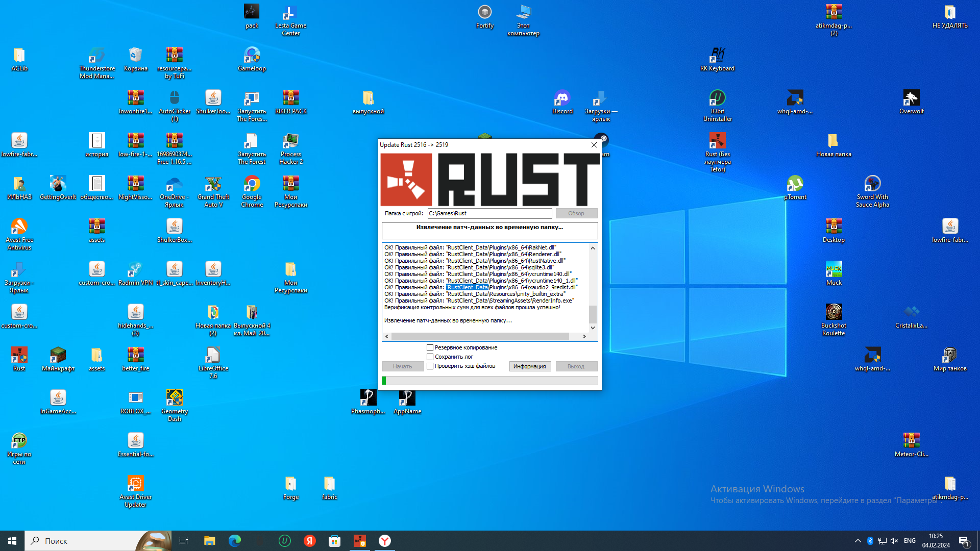Viewport: 980px width, 551px height.
Task: Open the Fortify desktop icon
Action: click(484, 16)
